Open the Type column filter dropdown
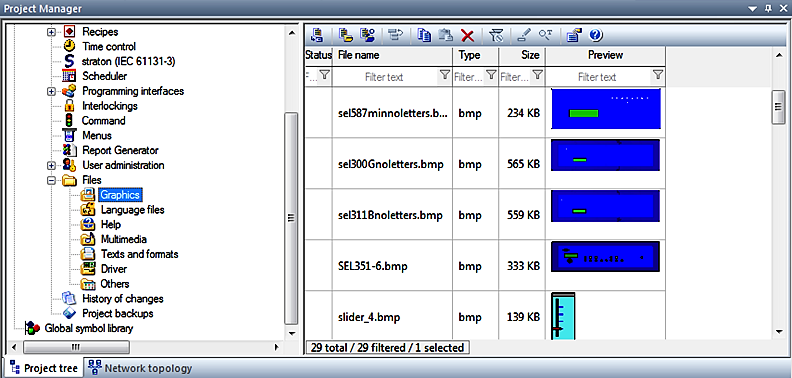The height and width of the screenshot is (378, 792). (491, 75)
